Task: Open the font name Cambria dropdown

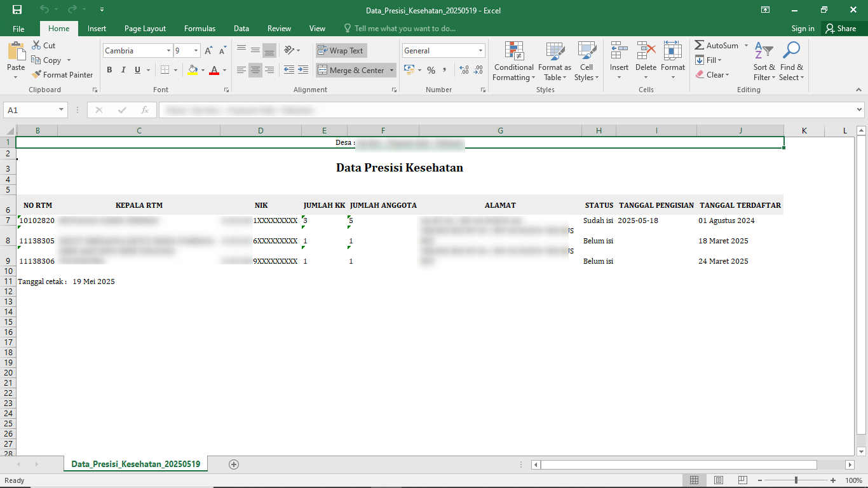Action: [168, 51]
